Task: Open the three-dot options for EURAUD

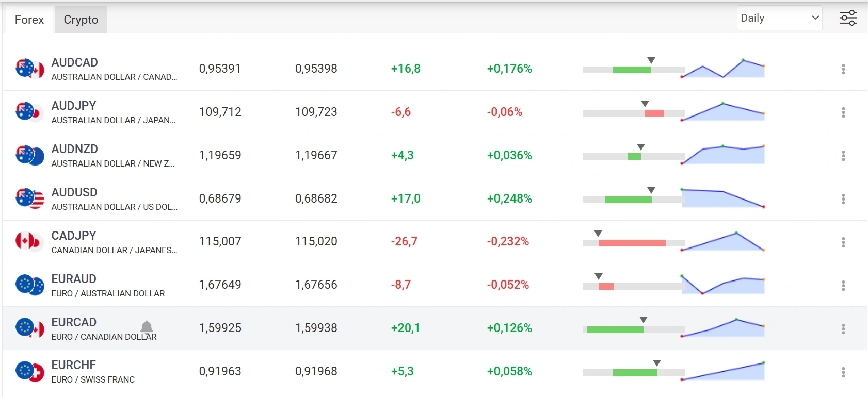Action: pos(843,286)
